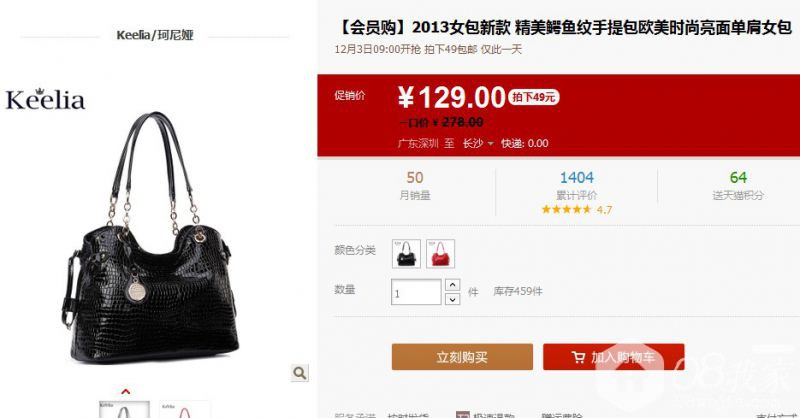The image size is (800, 418).
Task: Click the orange star rating 4.7
Action: click(x=577, y=209)
